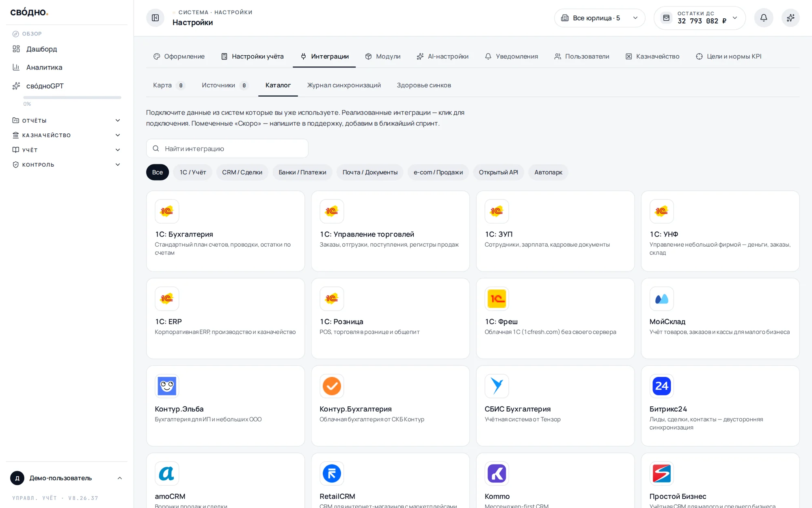Filter catalog by Банки / Платежи

[x=302, y=172]
